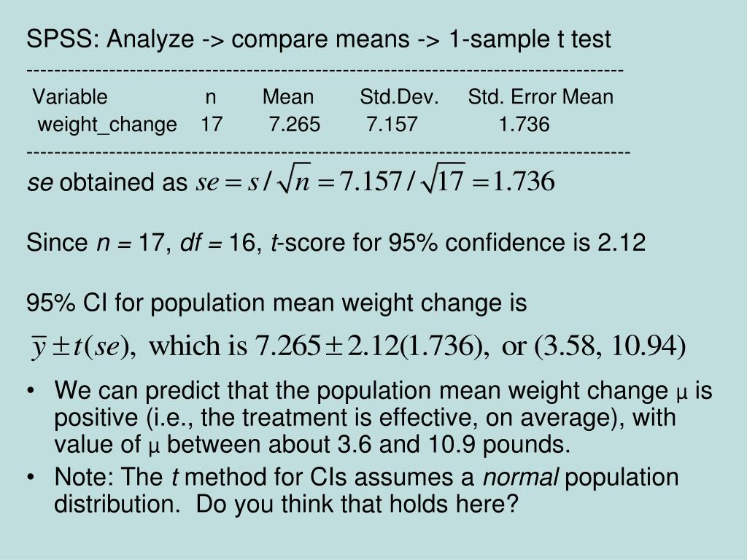Screen dimensions: 747x560
Task: Select the italic word 'normal'
Action: click(x=520, y=477)
